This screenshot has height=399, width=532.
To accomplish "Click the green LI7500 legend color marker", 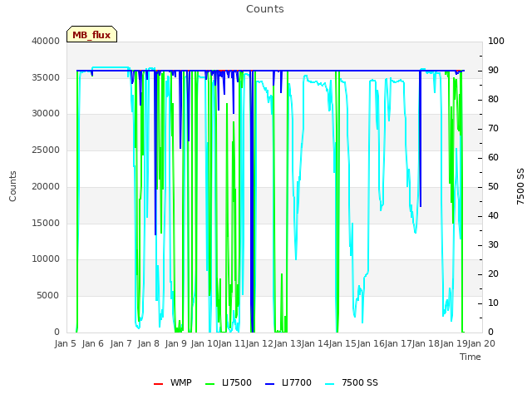I will click(210, 384).
